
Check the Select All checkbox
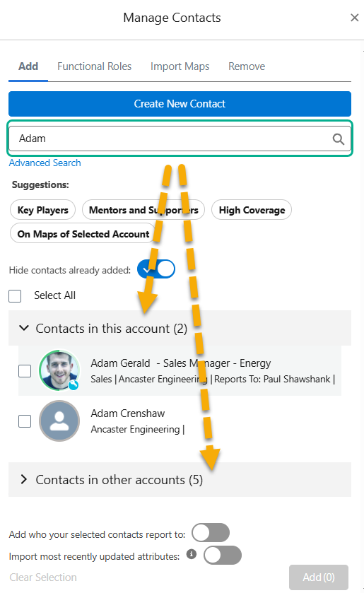[x=15, y=295]
